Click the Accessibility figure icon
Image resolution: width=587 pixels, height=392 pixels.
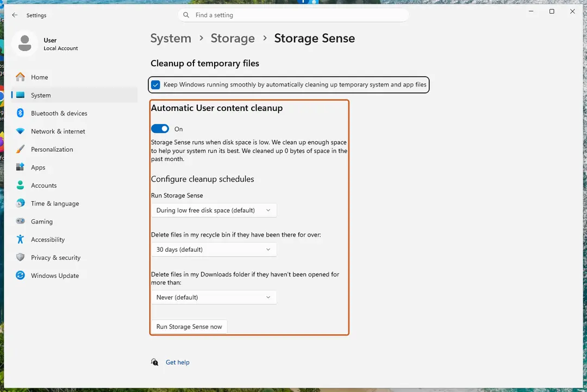pos(20,239)
